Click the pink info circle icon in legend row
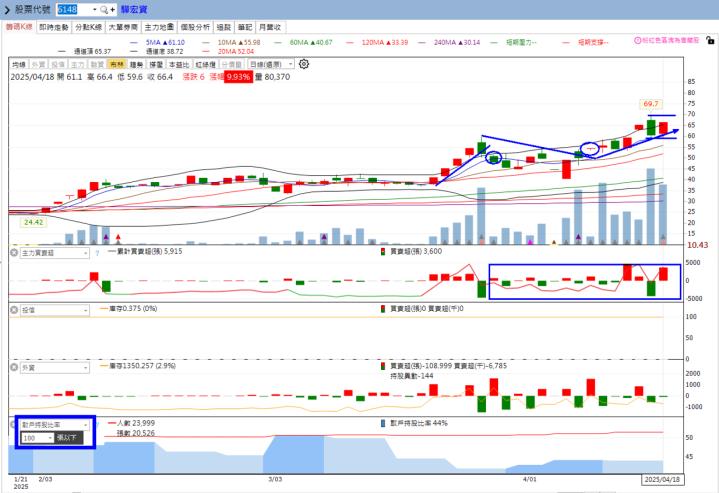 coord(637,40)
